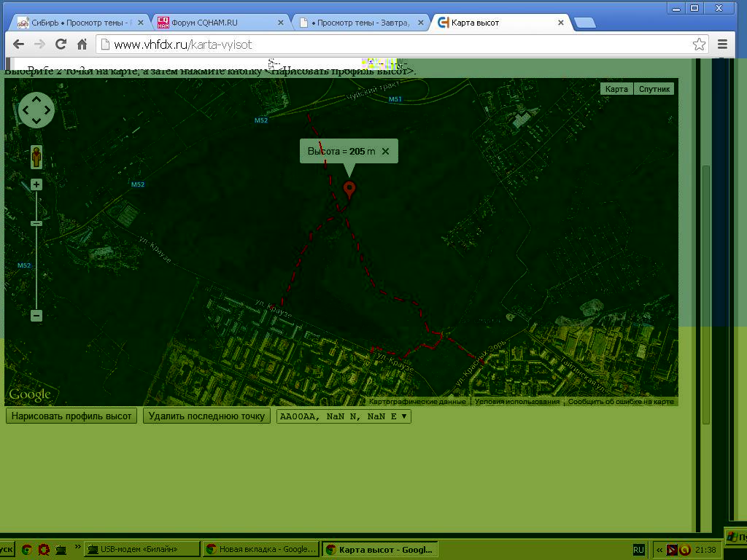The width and height of the screenshot is (747, 560).
Task: Switch map to 'Карта' view
Action: point(616,89)
